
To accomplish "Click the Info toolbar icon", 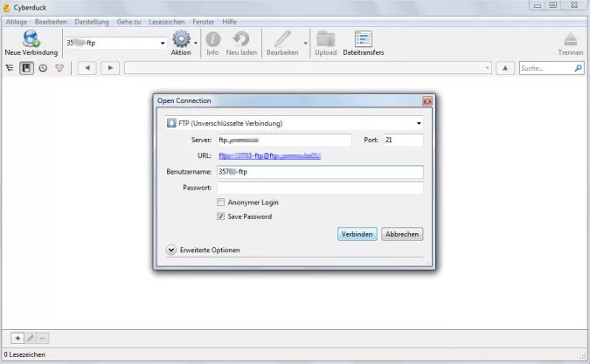I will (x=213, y=39).
